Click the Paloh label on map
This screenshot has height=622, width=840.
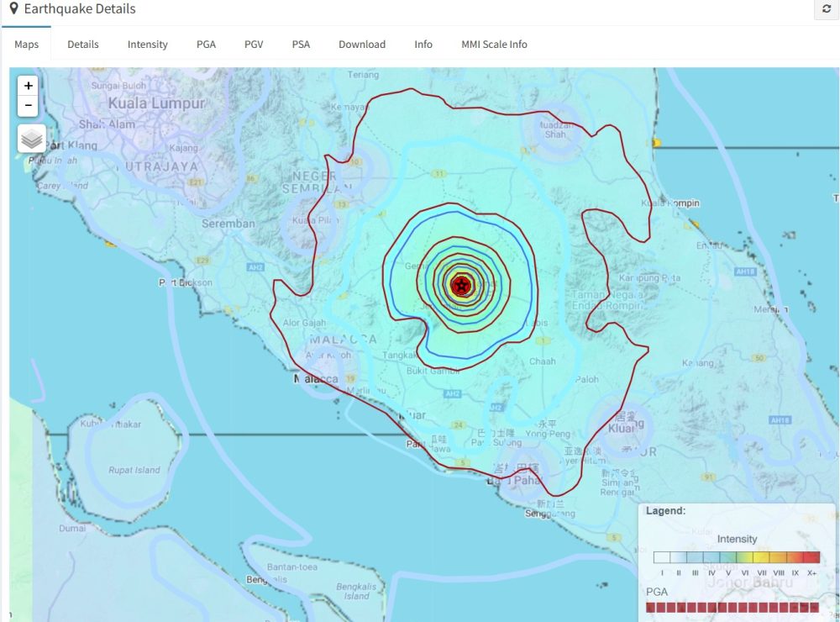tap(587, 379)
